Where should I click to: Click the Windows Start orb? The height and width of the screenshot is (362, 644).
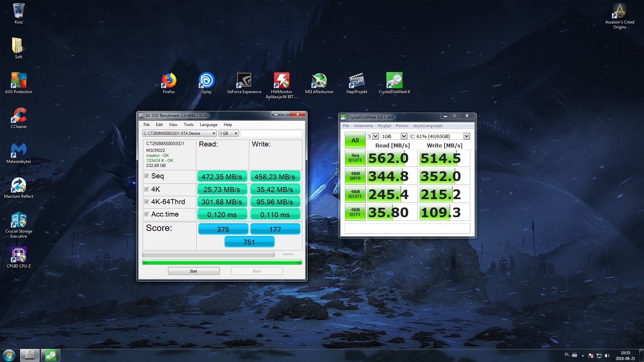[9, 355]
